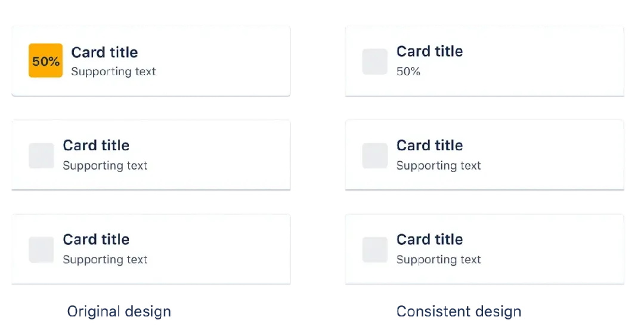
Task: Select Card title in third original card
Action: tap(96, 239)
